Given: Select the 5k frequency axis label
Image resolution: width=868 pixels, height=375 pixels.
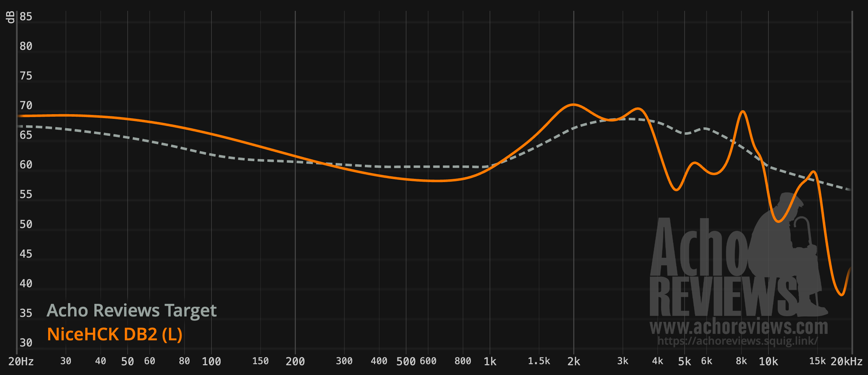Looking at the screenshot, I should [684, 361].
